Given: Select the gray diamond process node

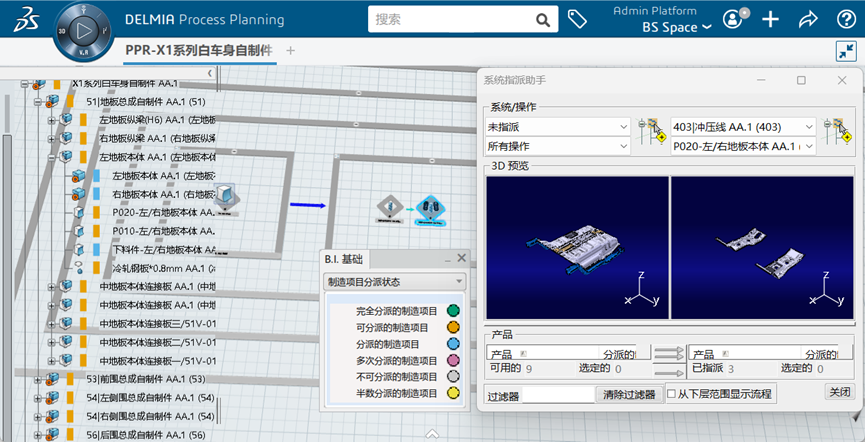Looking at the screenshot, I should pyautogui.click(x=390, y=208).
